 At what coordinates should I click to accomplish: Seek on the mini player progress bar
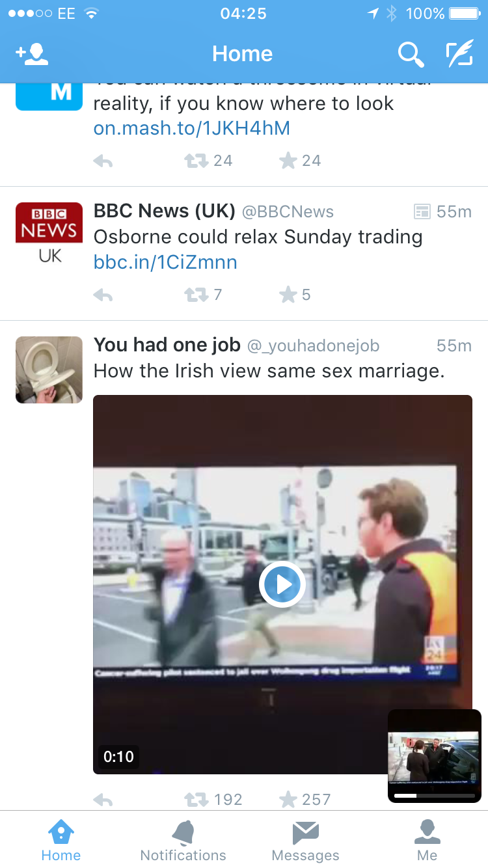tap(434, 796)
